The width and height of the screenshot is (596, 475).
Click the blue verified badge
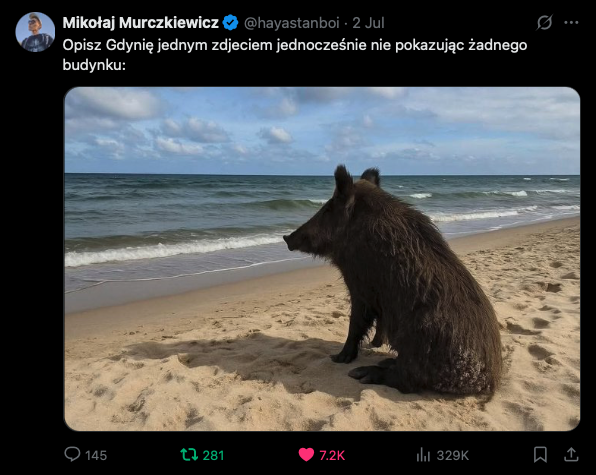pyautogui.click(x=230, y=23)
